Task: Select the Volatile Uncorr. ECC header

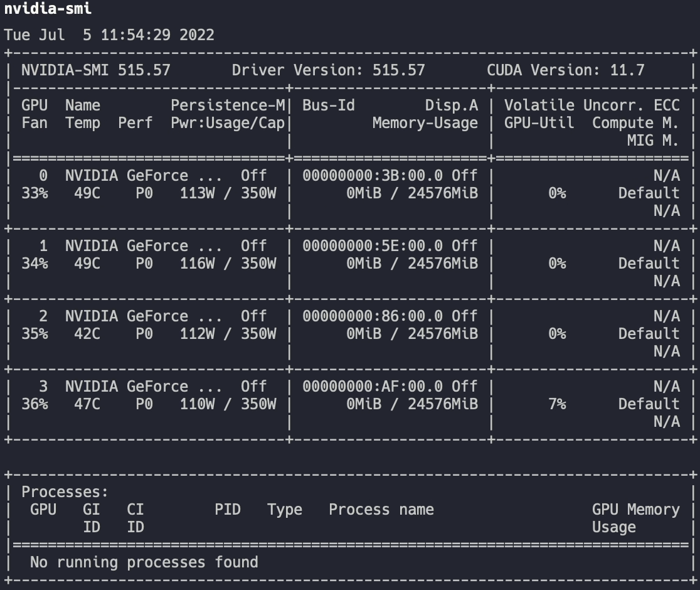Action: click(x=591, y=105)
